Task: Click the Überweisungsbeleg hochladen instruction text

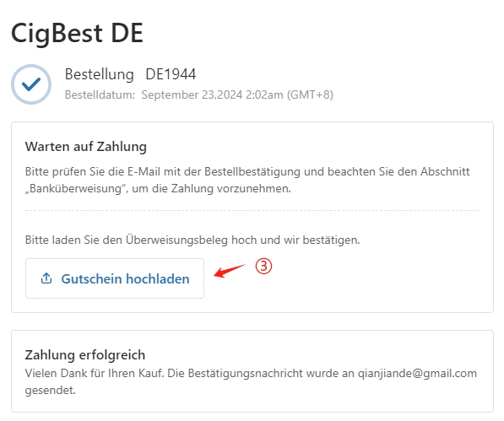Action: pos(192,240)
